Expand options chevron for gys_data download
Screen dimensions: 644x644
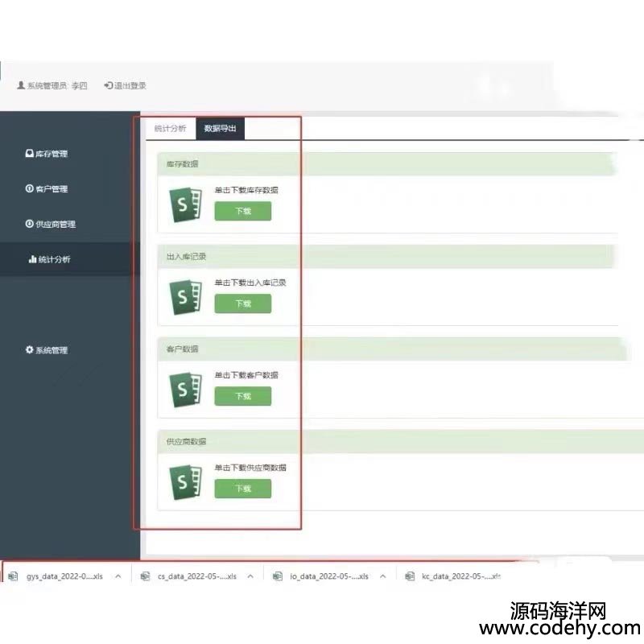click(118, 576)
